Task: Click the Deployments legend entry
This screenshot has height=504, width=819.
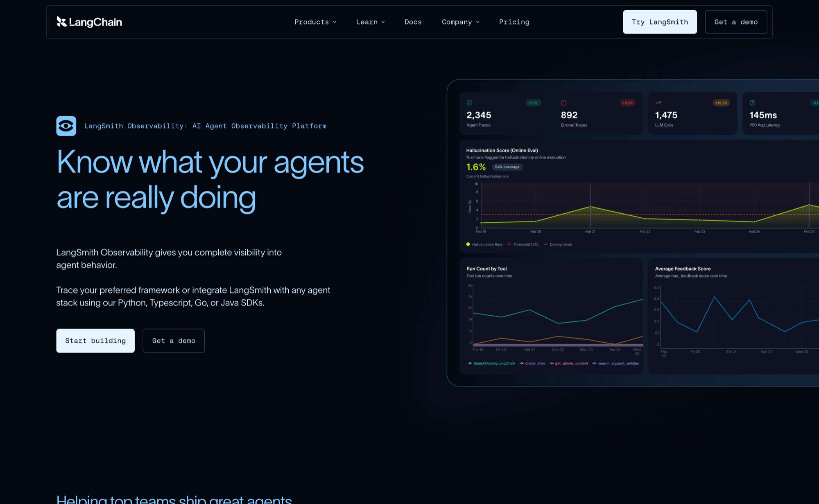Action: coord(558,244)
